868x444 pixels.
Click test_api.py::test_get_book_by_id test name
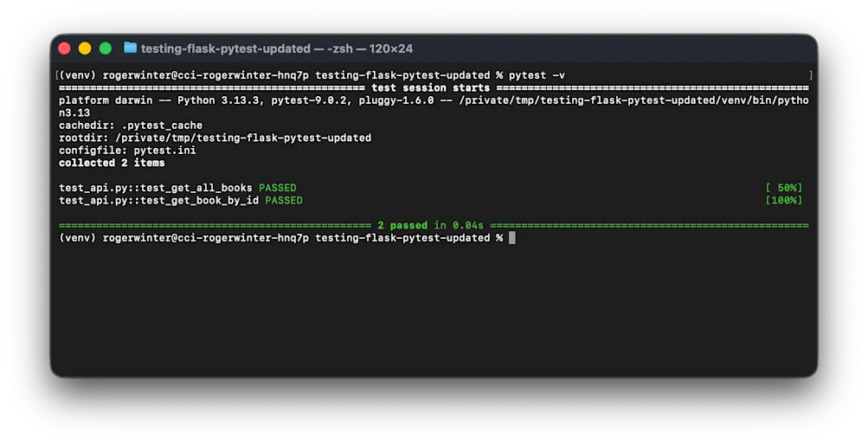coord(158,201)
